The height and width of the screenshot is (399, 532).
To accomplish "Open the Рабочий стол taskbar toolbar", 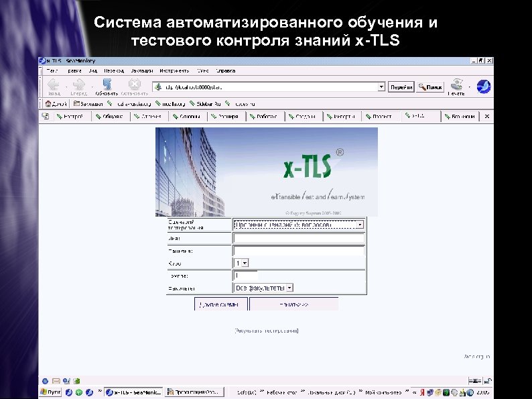I will tap(281, 392).
